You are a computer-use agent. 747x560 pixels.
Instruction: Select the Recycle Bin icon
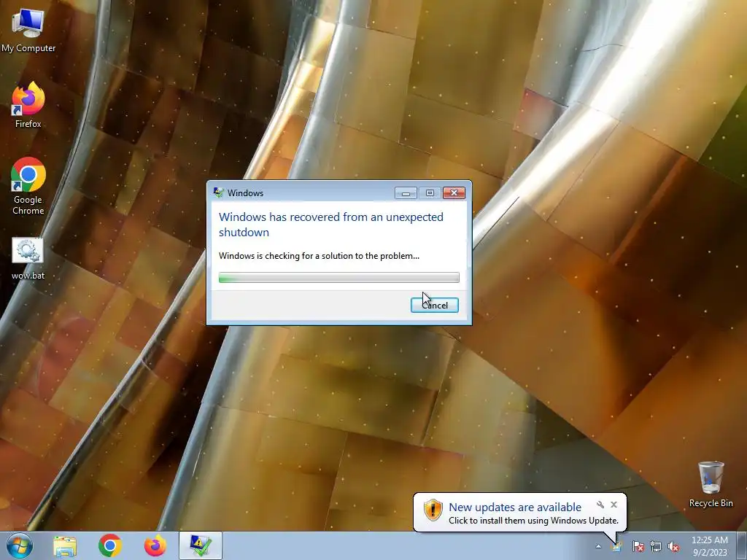[x=711, y=484]
